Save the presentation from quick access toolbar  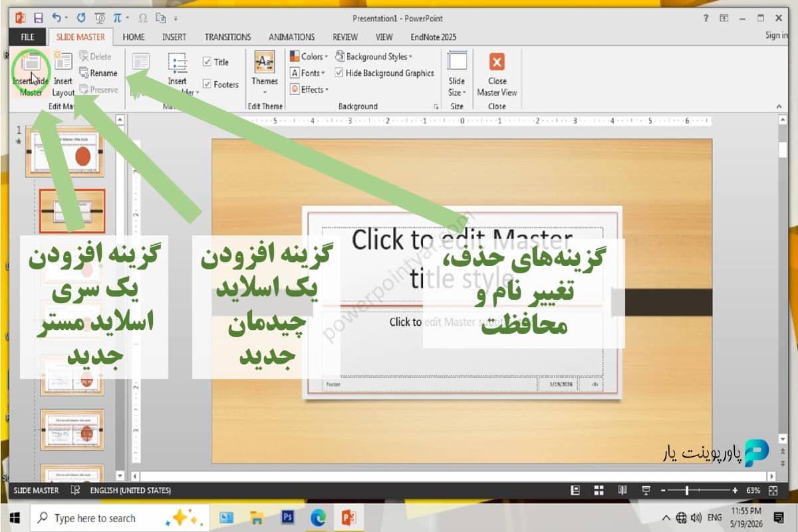click(x=38, y=19)
